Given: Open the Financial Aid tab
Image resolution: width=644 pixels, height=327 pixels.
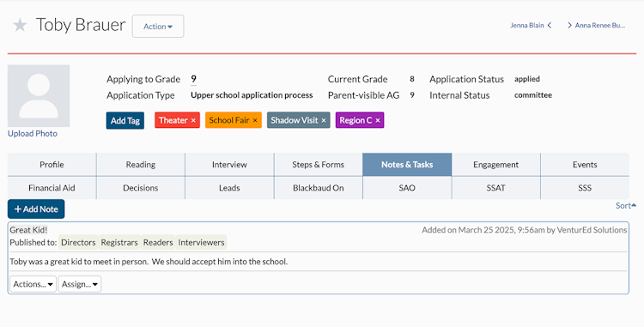Looking at the screenshot, I should tap(52, 188).
